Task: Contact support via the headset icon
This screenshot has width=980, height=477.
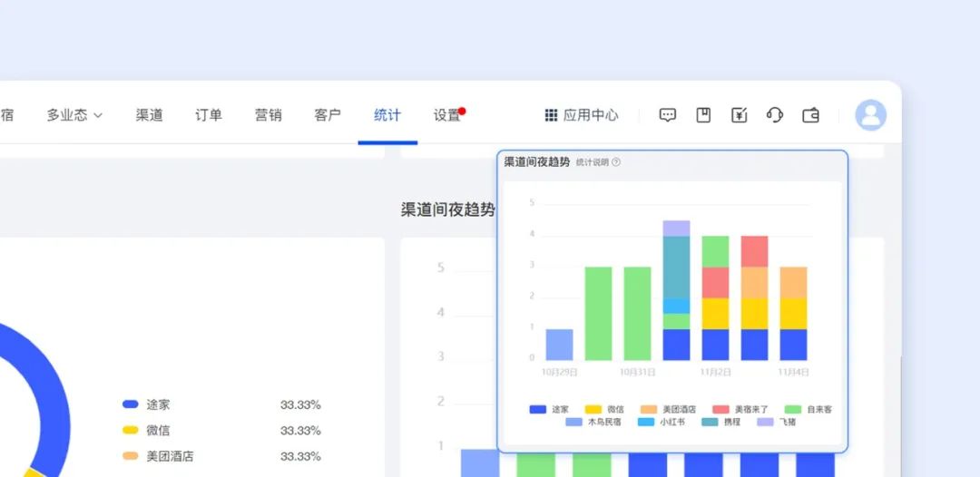Action: tap(774, 115)
